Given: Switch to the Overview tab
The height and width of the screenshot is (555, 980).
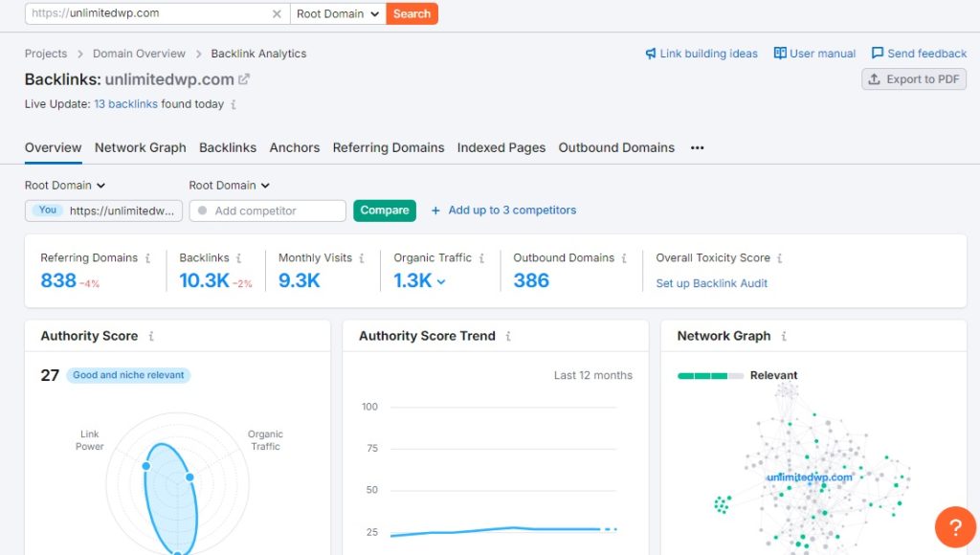Looking at the screenshot, I should [54, 148].
